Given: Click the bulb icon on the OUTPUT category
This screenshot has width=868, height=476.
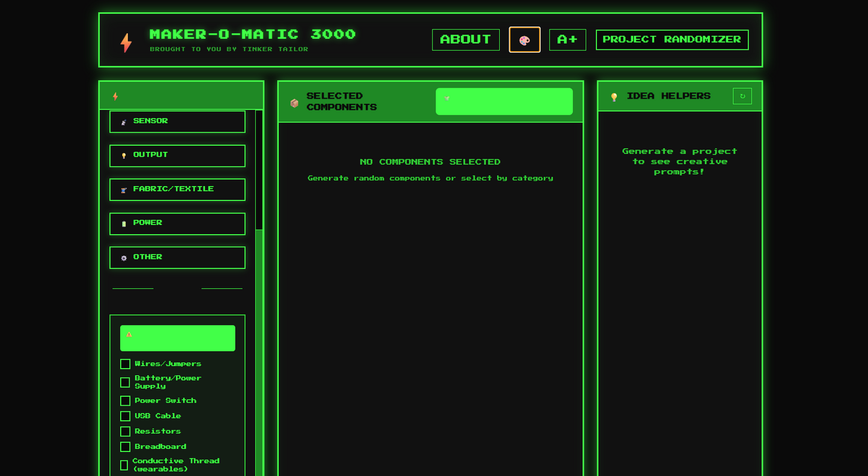Looking at the screenshot, I should click(123, 154).
